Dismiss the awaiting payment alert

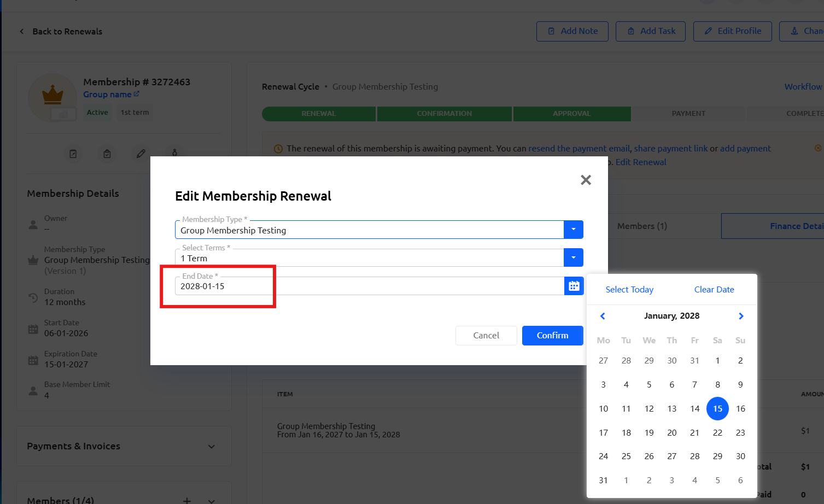point(818,148)
